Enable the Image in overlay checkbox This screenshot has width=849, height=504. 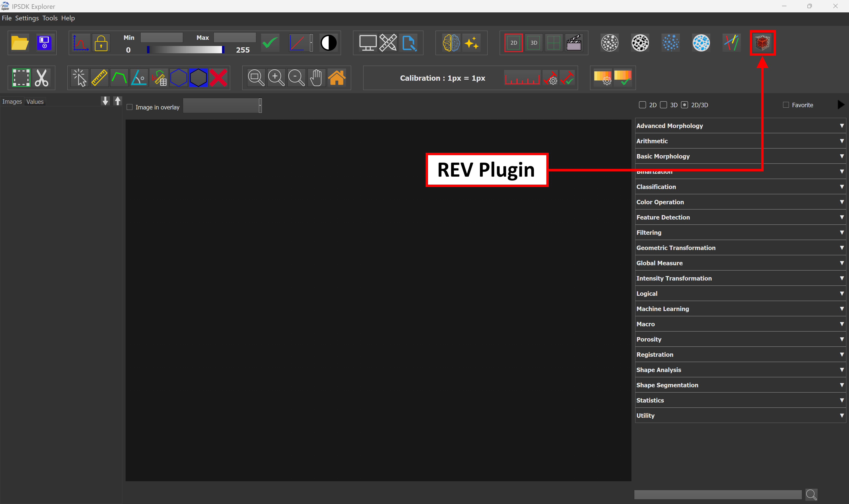(129, 107)
